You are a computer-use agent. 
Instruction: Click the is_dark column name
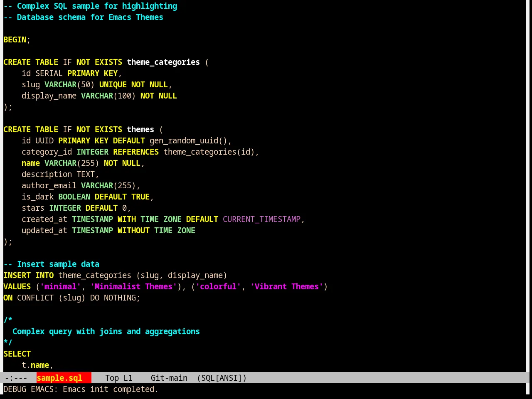(37, 197)
